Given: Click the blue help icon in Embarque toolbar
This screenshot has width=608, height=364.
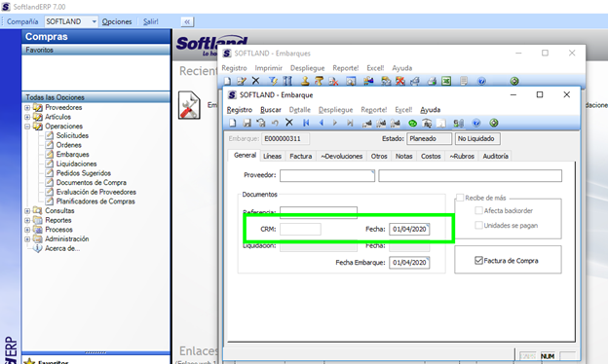Looking at the screenshot, I should tap(476, 124).
